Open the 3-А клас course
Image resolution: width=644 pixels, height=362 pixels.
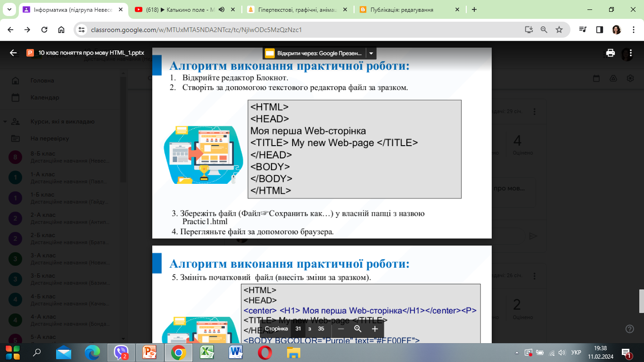click(61, 259)
